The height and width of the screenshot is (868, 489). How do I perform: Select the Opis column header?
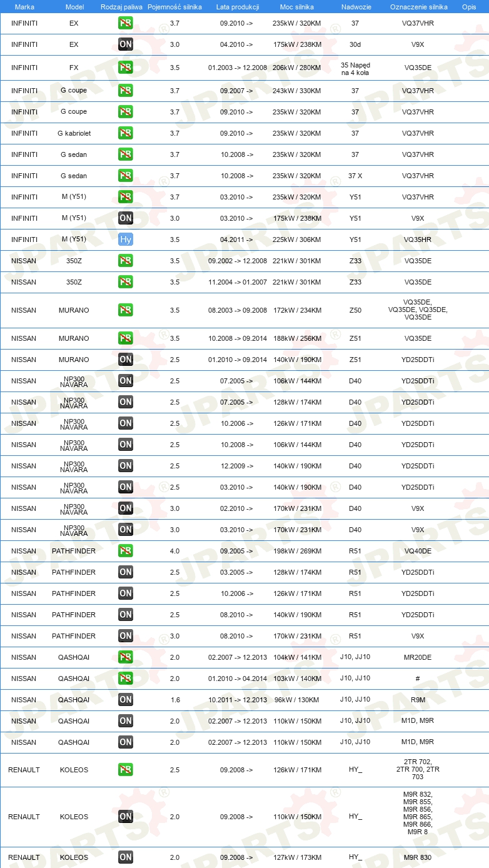[469, 7]
